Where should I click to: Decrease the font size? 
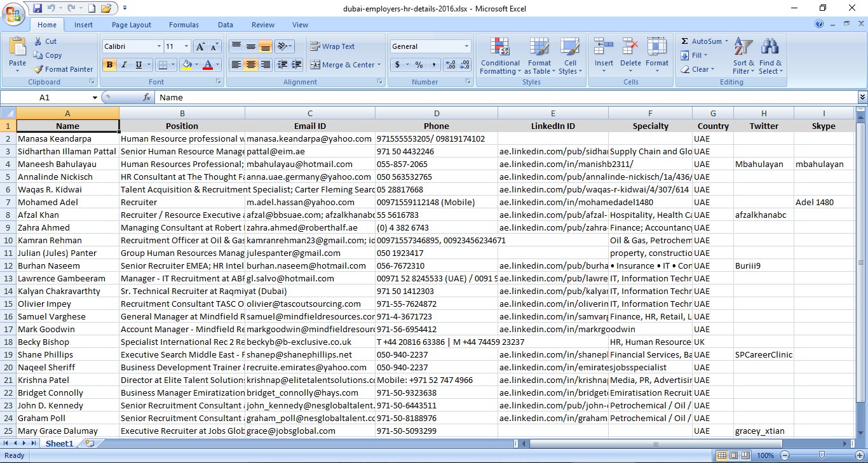point(214,46)
